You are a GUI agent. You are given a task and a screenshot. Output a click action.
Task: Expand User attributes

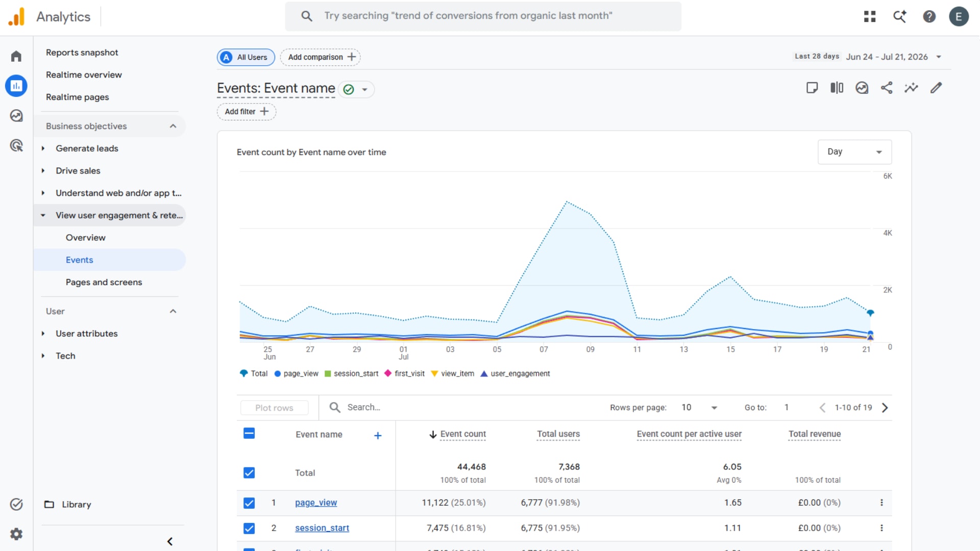coord(43,334)
